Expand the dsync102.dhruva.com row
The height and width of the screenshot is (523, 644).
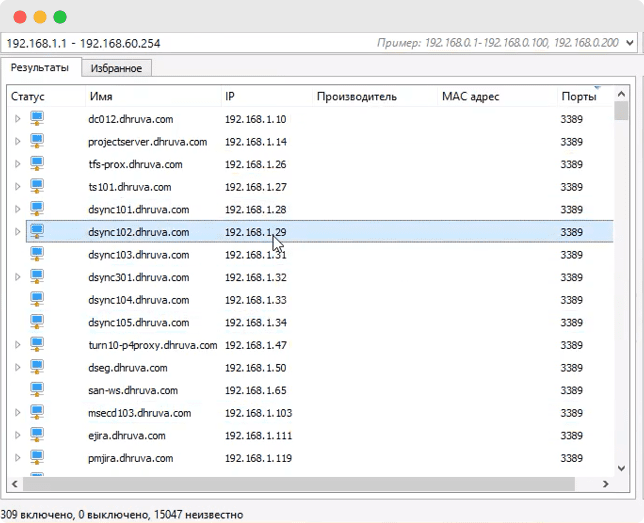point(17,232)
